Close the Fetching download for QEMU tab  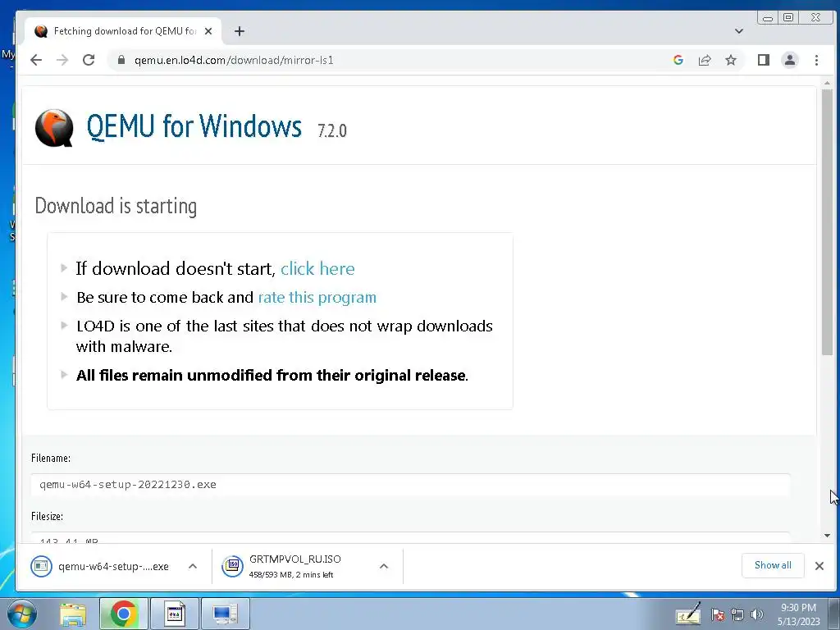[x=208, y=31]
